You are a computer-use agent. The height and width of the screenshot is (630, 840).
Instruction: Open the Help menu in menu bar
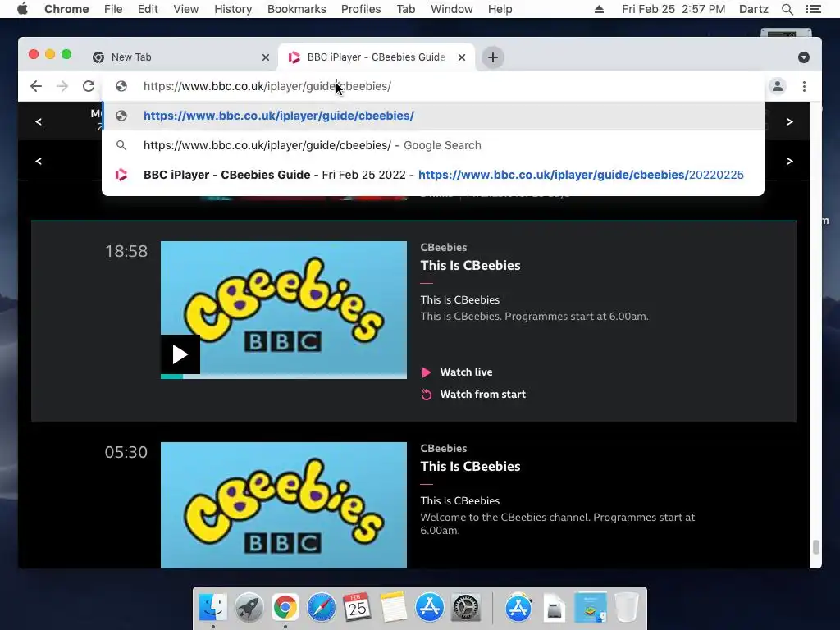pyautogui.click(x=500, y=9)
